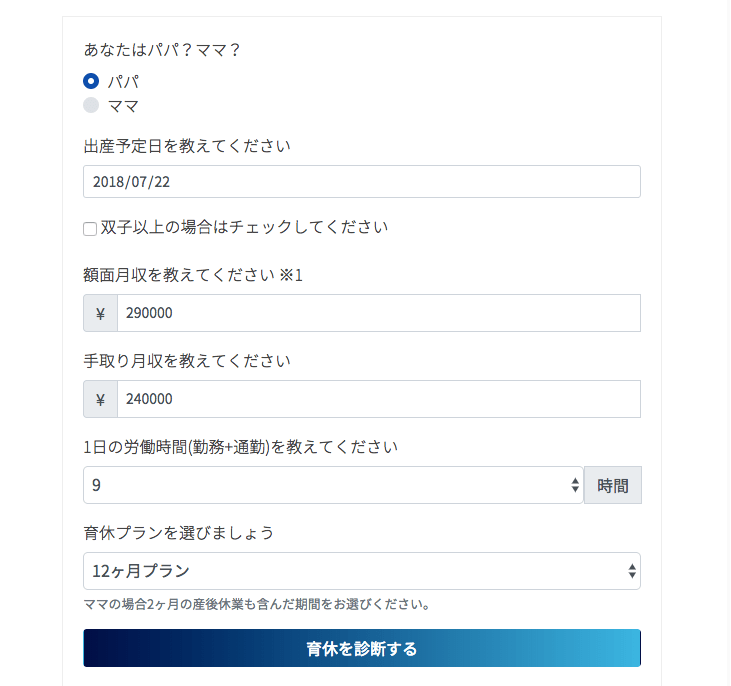Click the 時間 unit label beside hours
Screen dimensions: 731x686
click(x=612, y=485)
